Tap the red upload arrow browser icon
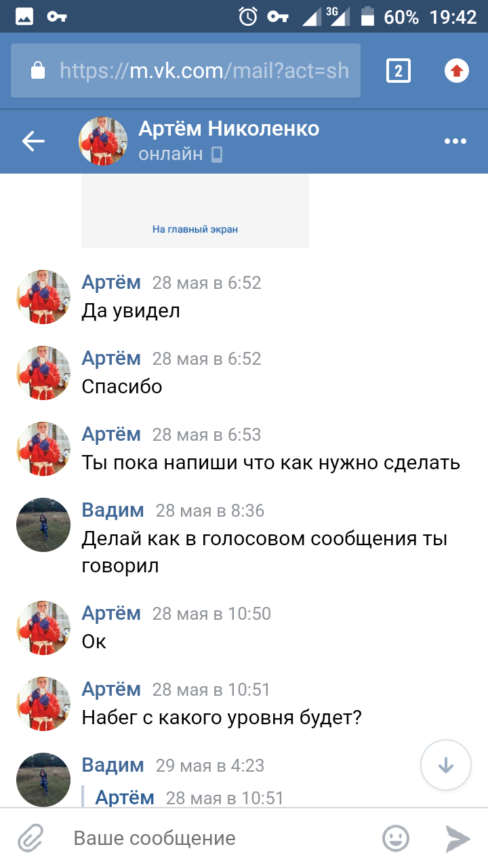 pos(457,71)
